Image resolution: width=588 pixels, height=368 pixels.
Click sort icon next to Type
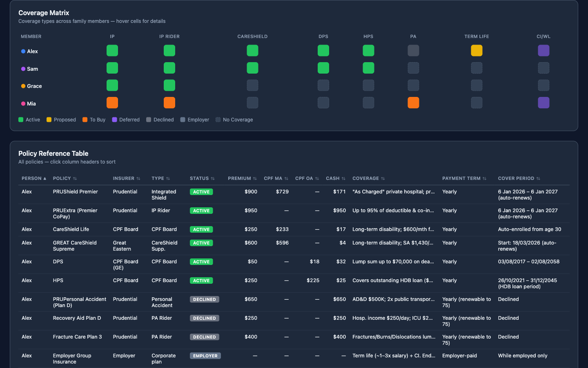tap(168, 179)
